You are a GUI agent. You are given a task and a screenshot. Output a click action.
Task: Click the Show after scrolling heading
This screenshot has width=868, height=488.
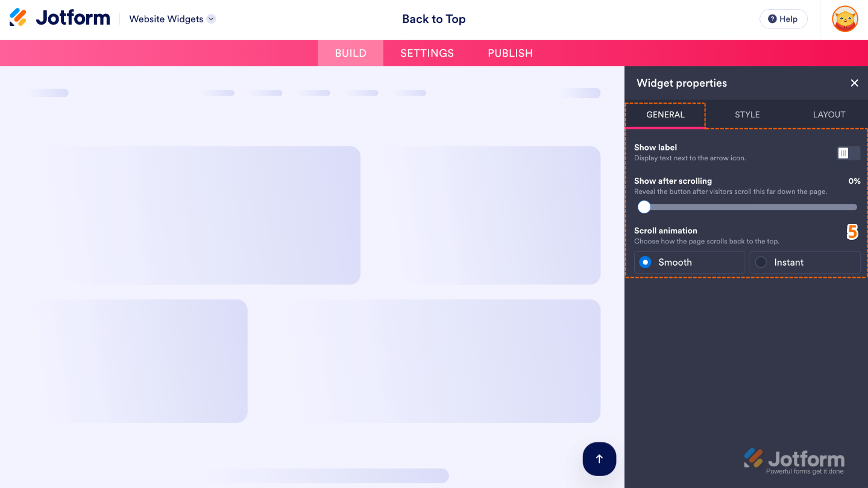(673, 181)
